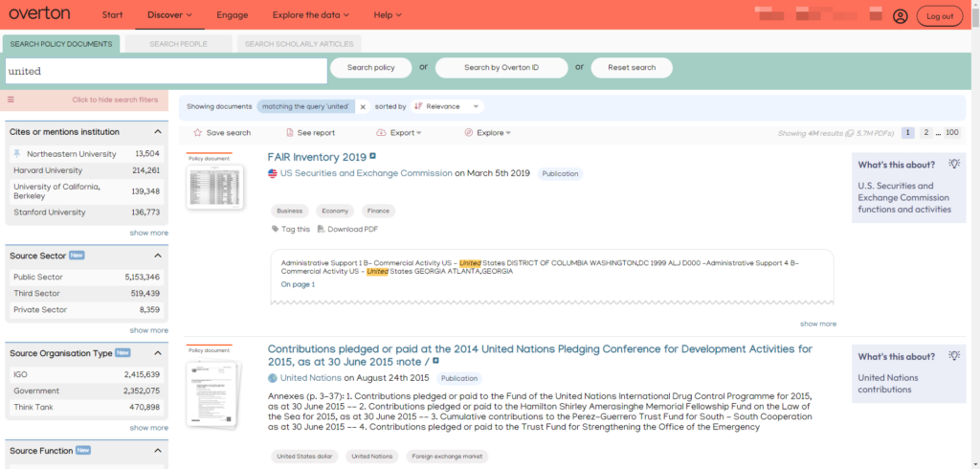
Task: Click the hamburger icon in filters bar
Action: (x=11, y=100)
